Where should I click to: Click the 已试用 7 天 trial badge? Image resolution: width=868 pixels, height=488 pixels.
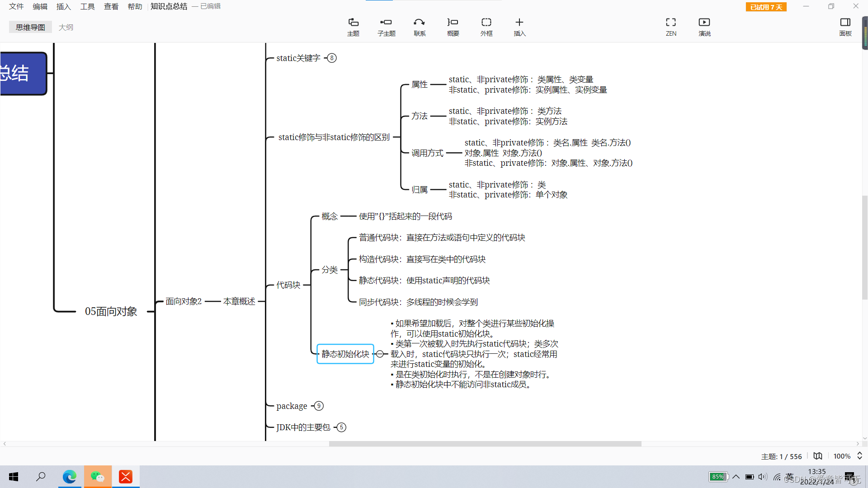pos(766,7)
